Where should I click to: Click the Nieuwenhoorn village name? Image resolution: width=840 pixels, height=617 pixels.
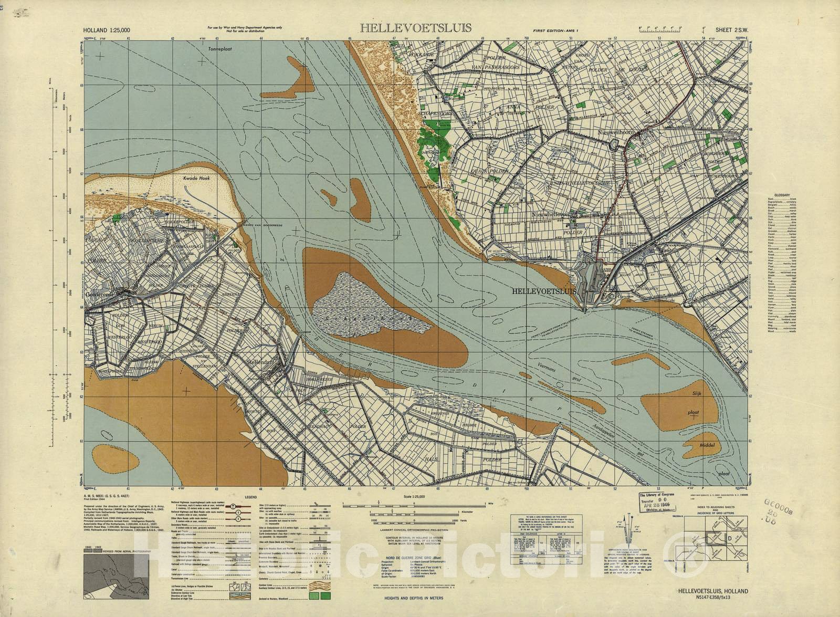[x=615, y=133]
